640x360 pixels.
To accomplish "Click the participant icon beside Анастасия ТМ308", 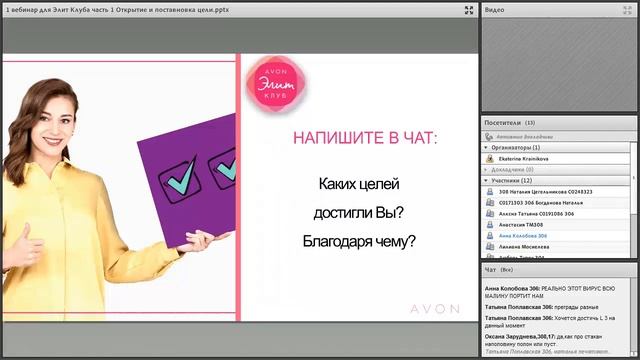I will click(x=490, y=224).
